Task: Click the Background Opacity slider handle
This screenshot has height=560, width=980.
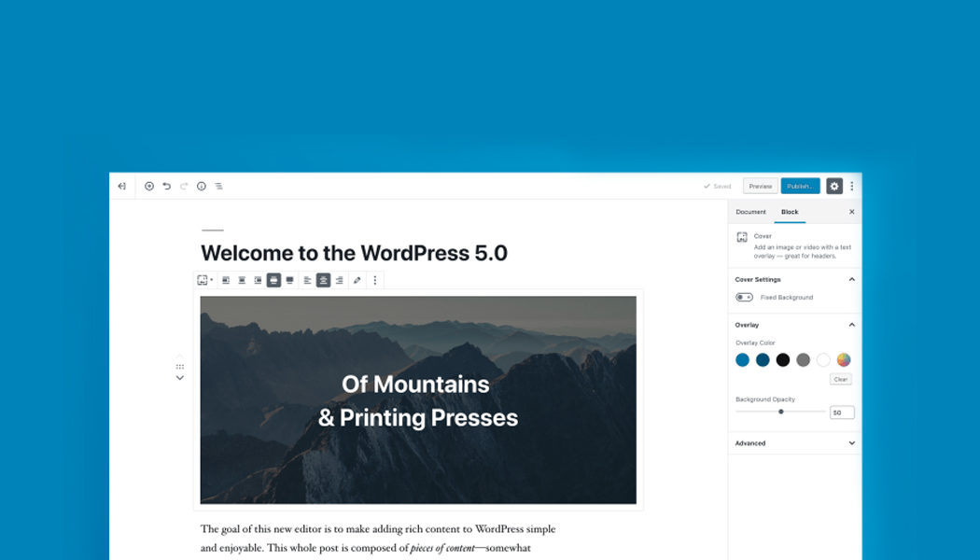Action: pyautogui.click(x=780, y=412)
